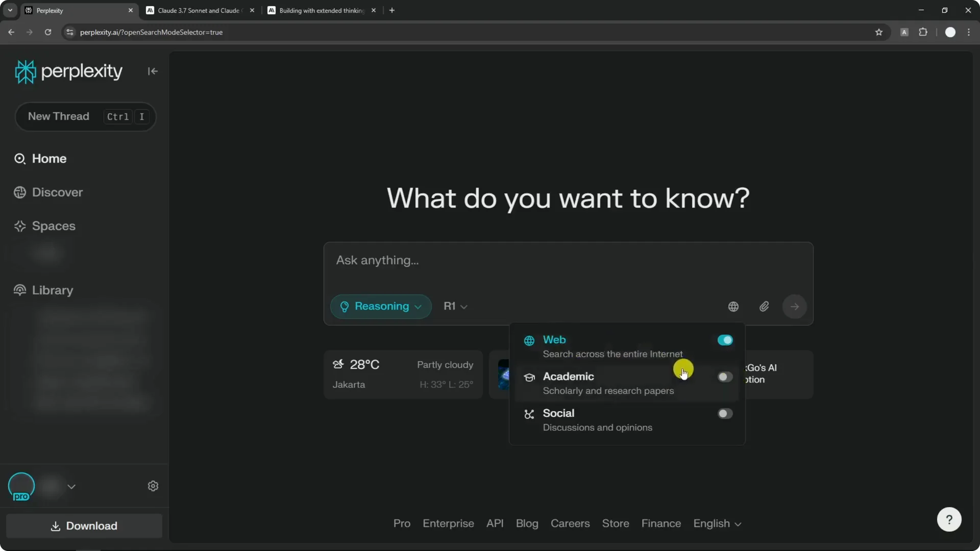
Task: Collapse the sidebar with the arrow icon
Action: (153, 71)
